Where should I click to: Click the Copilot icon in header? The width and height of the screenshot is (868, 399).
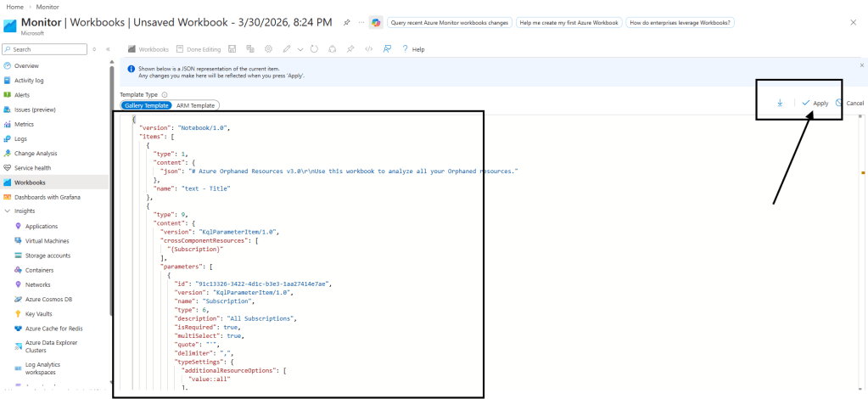tap(376, 23)
